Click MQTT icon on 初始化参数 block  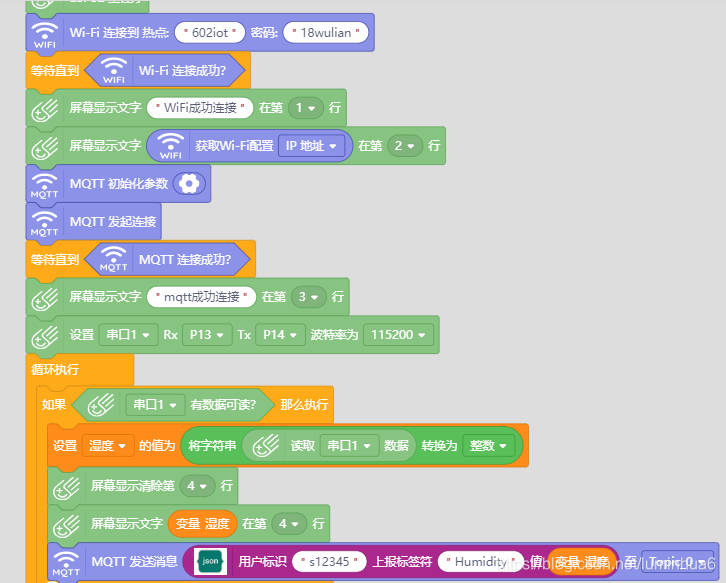(44, 186)
